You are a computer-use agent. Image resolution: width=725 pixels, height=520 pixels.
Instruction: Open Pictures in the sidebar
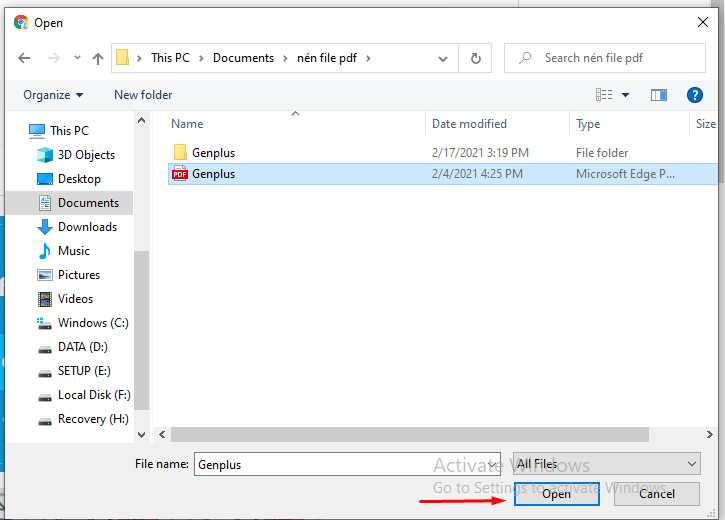pos(79,275)
